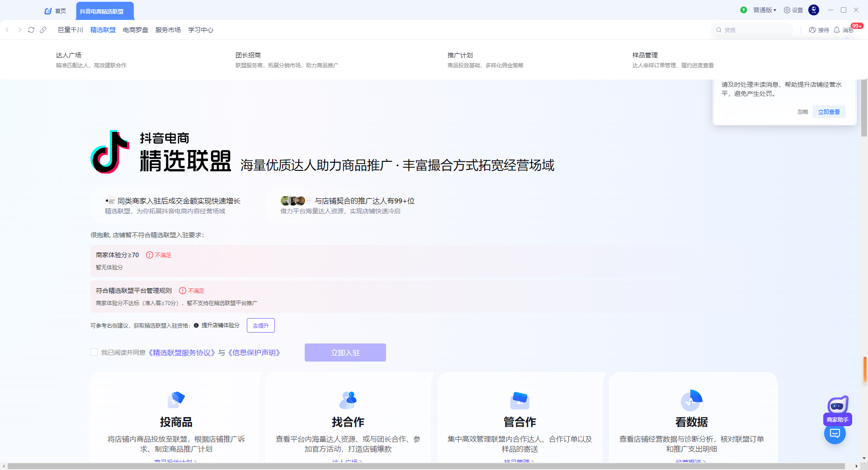Go forward with the right arrow

point(19,30)
